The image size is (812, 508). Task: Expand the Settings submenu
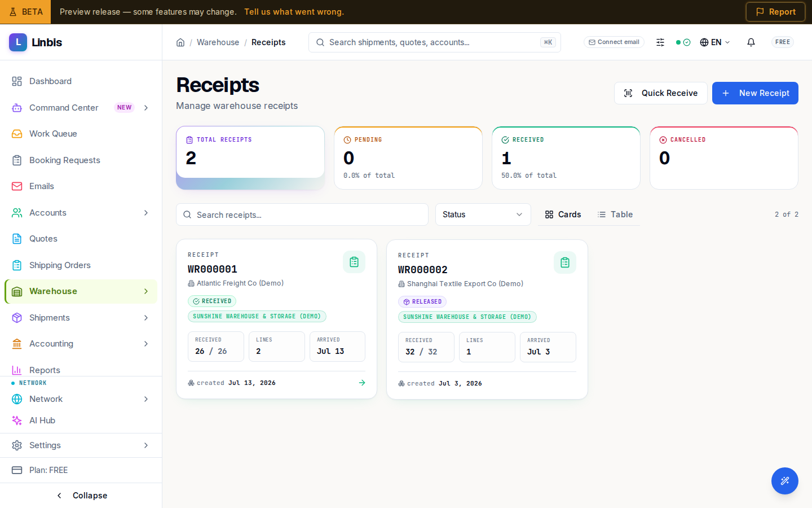coord(146,445)
